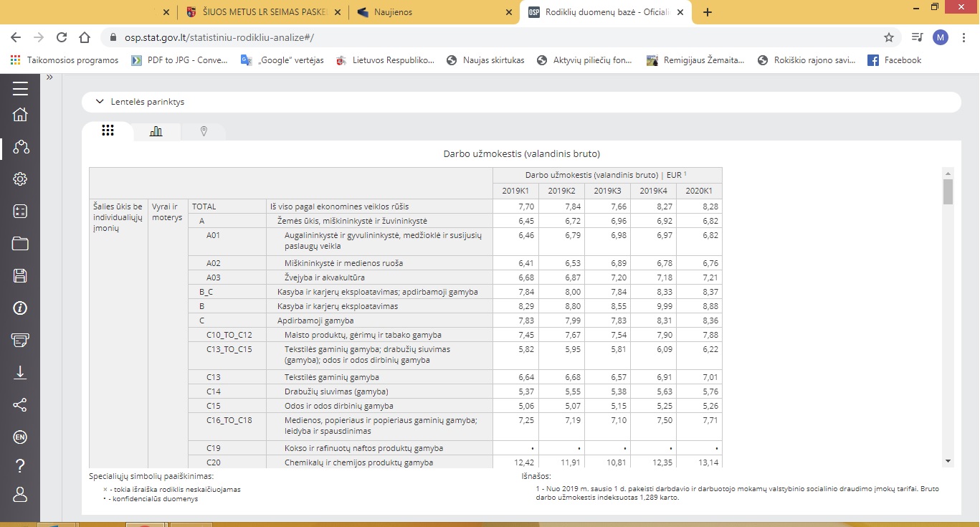Viewport: 980px width, 527px height.
Task: Go to browser home page
Action: (x=85, y=37)
